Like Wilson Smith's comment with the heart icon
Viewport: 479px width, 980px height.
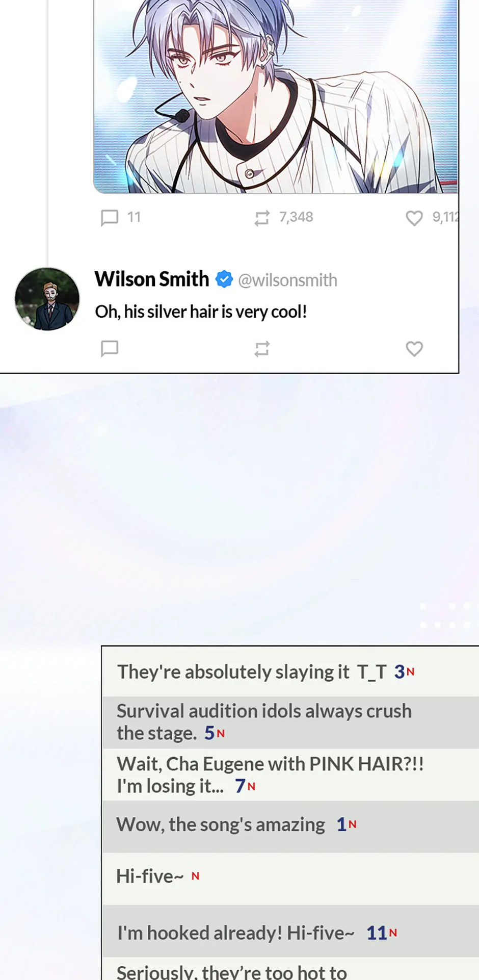pyautogui.click(x=414, y=349)
